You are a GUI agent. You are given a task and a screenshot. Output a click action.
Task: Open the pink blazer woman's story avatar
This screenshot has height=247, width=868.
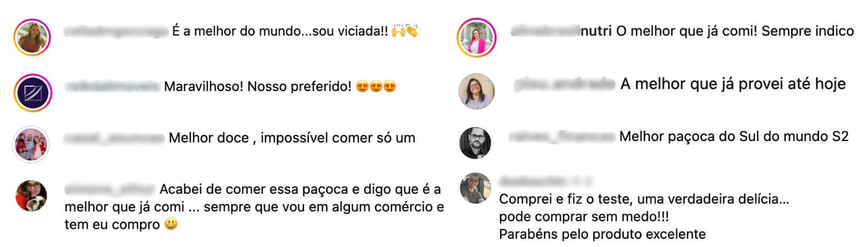tap(476, 37)
